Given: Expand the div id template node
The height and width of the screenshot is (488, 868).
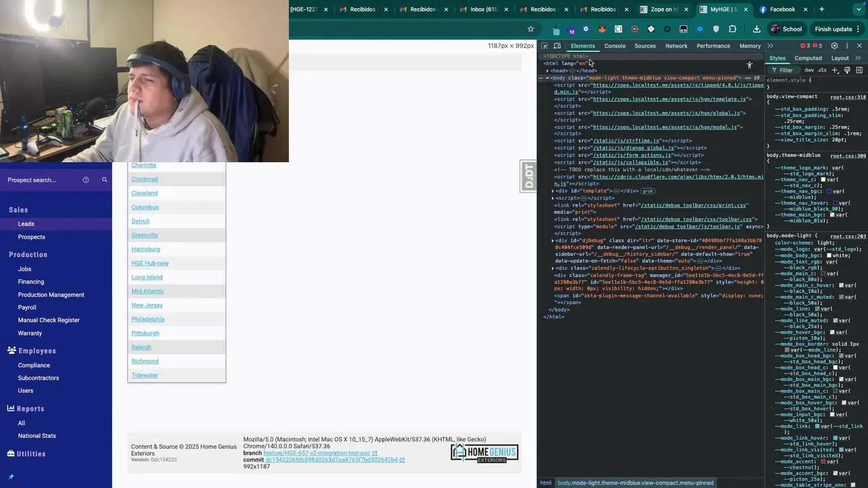Looking at the screenshot, I should tap(553, 191).
